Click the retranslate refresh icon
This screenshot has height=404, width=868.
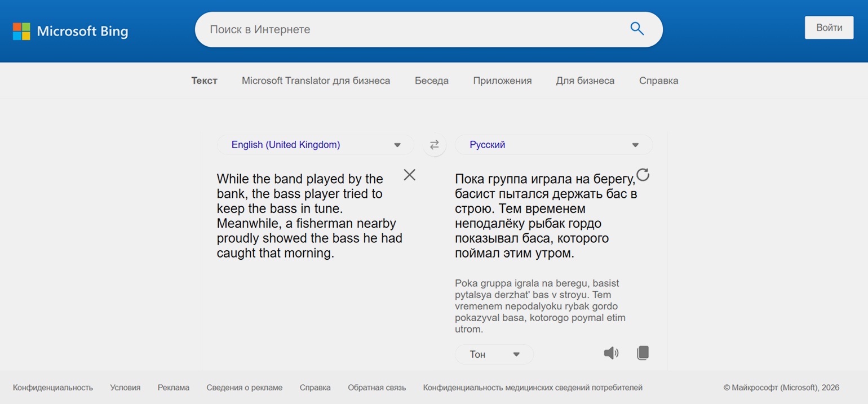(643, 175)
